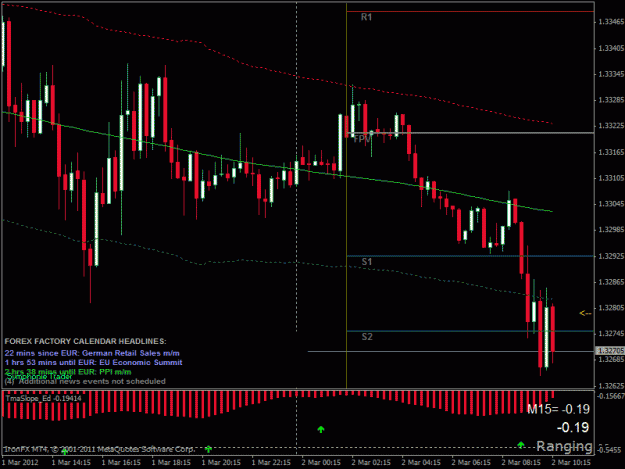Click the 2 Mar 02:15 time axis label
Screen dimensions: 625x469
click(x=371, y=463)
